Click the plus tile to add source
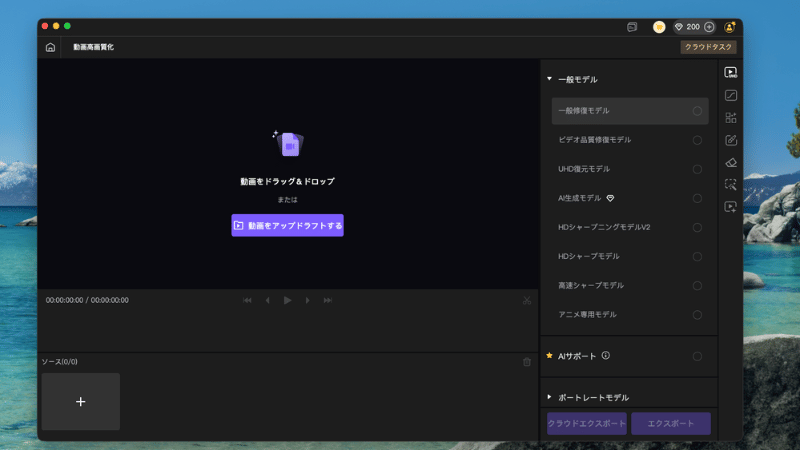 point(81,402)
